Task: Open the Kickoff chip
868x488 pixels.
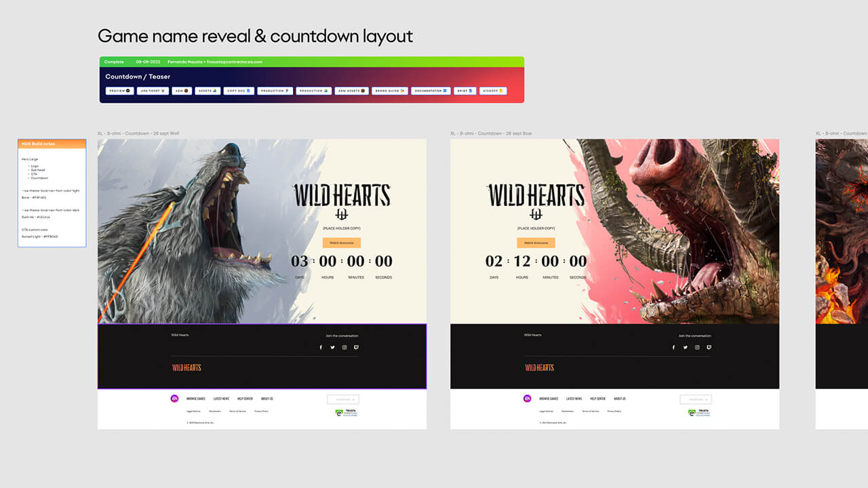Action: pos(493,90)
